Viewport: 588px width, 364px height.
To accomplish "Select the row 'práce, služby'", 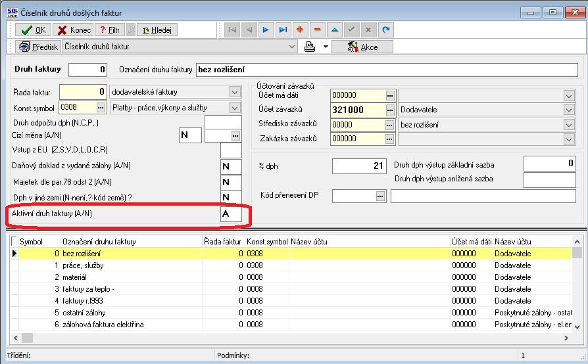I will 295,265.
